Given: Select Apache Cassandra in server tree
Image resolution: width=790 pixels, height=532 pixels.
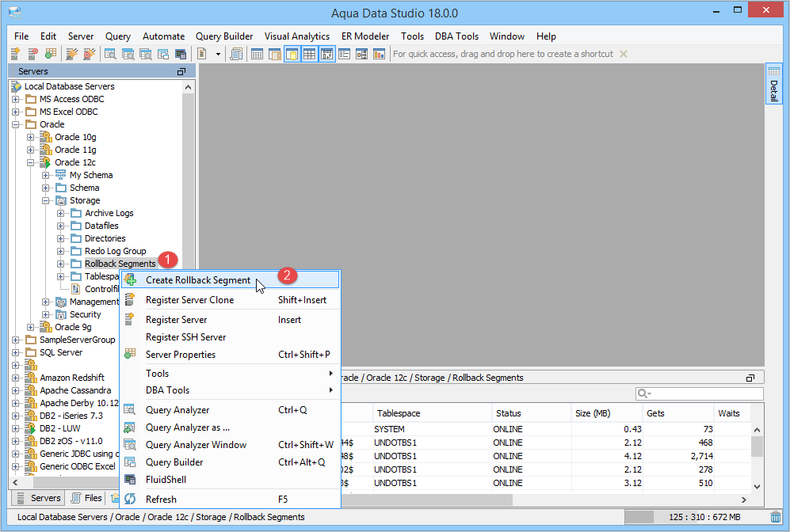Looking at the screenshot, I should tap(75, 390).
